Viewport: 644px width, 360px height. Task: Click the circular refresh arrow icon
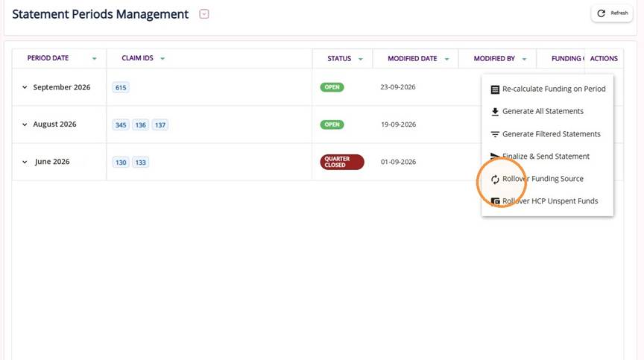601,13
